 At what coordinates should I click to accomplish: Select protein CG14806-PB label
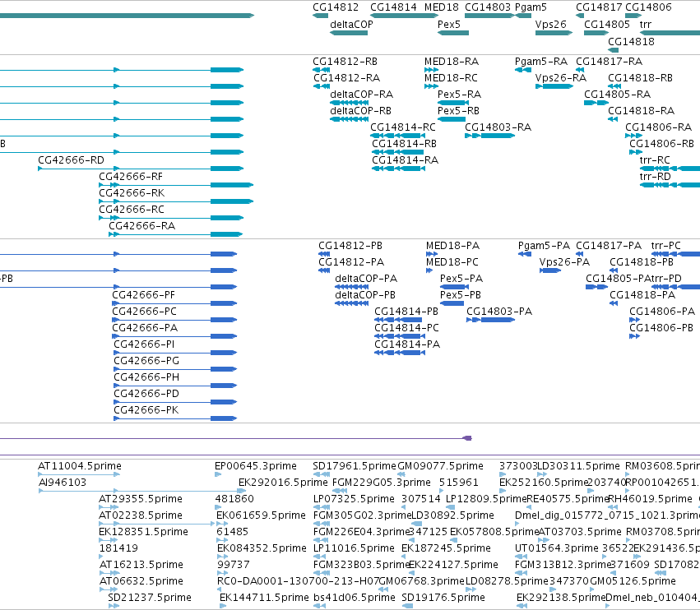(x=661, y=328)
